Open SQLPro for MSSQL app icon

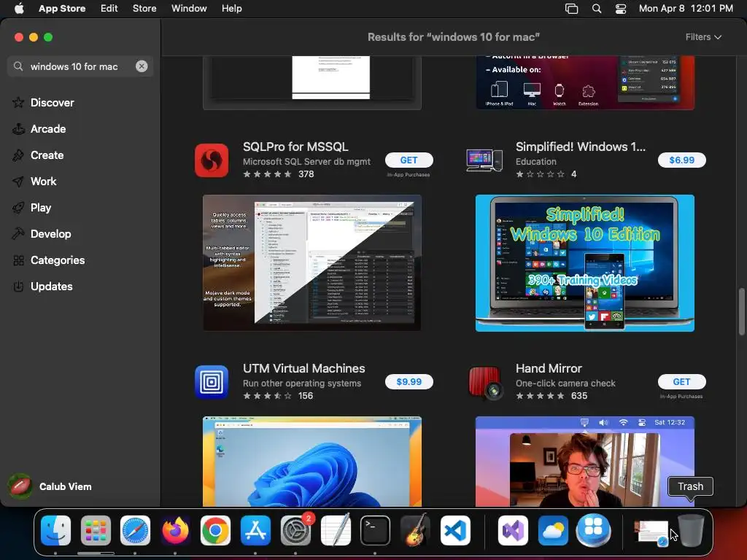click(x=212, y=160)
